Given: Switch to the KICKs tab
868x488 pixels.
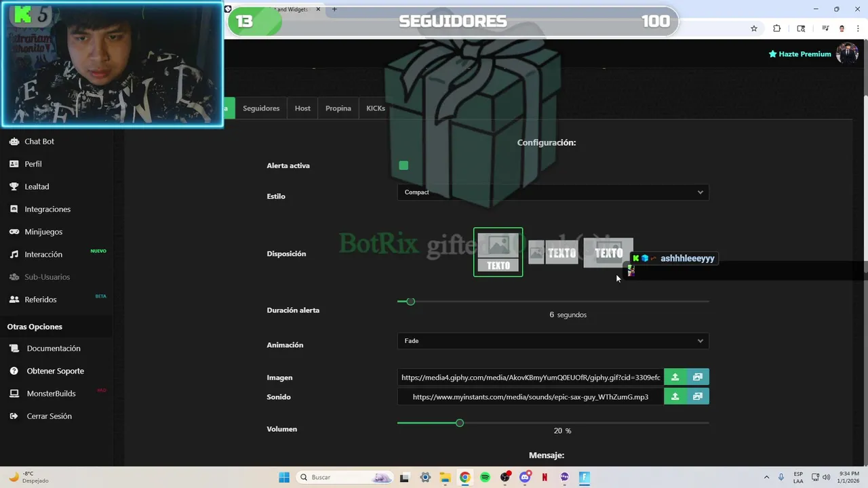Looking at the screenshot, I should 376,108.
